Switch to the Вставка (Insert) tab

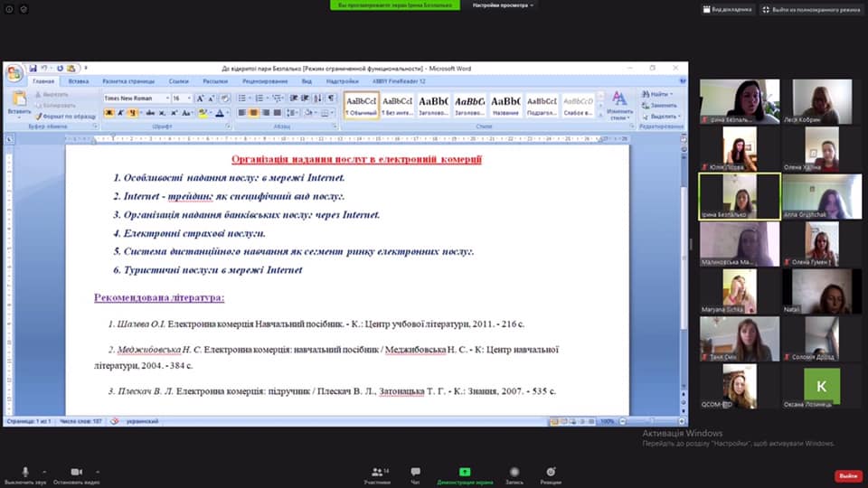click(x=79, y=81)
